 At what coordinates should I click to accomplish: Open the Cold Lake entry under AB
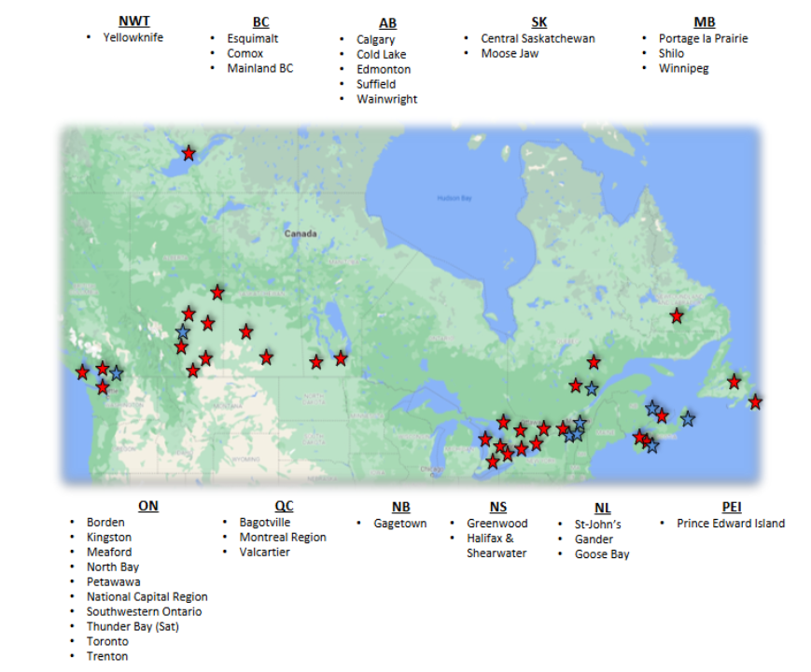click(381, 54)
